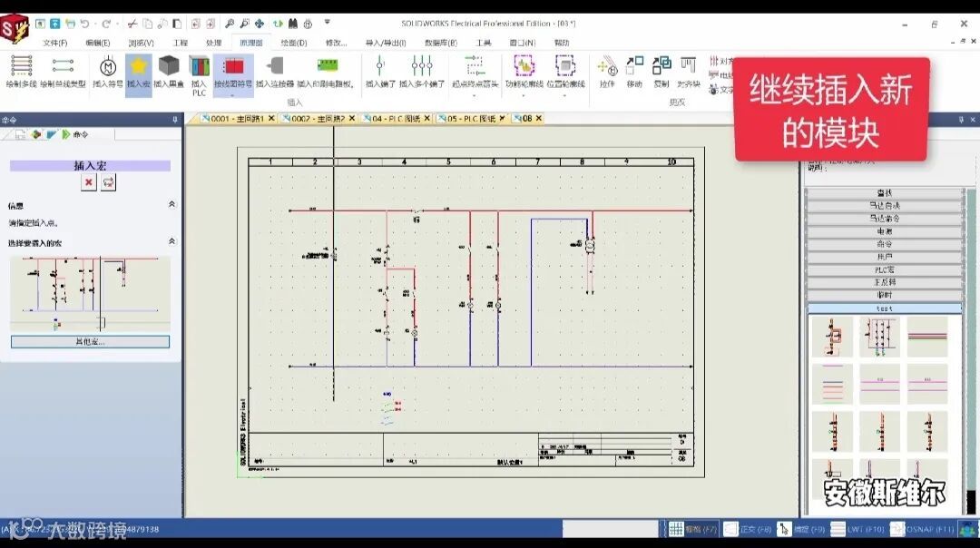Expand the PLC macro group bar
The image size is (980, 548).
pos(885,270)
